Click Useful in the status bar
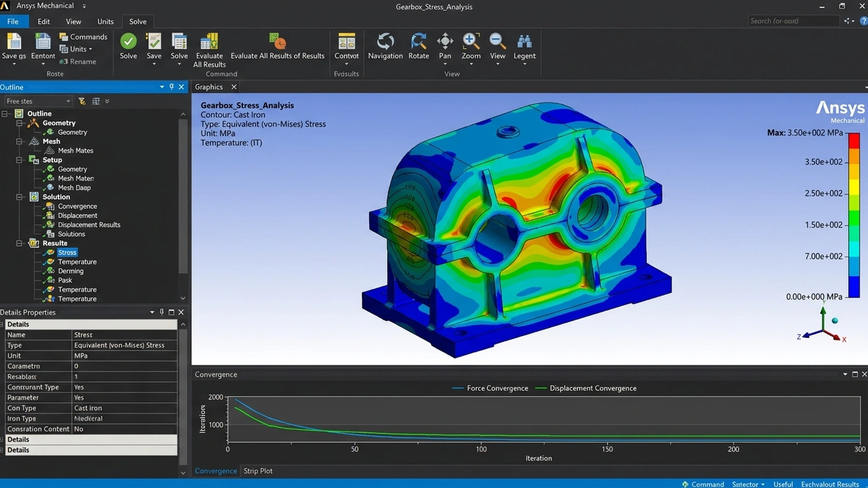Screen dimensions: 868x488 pyautogui.click(x=783, y=484)
